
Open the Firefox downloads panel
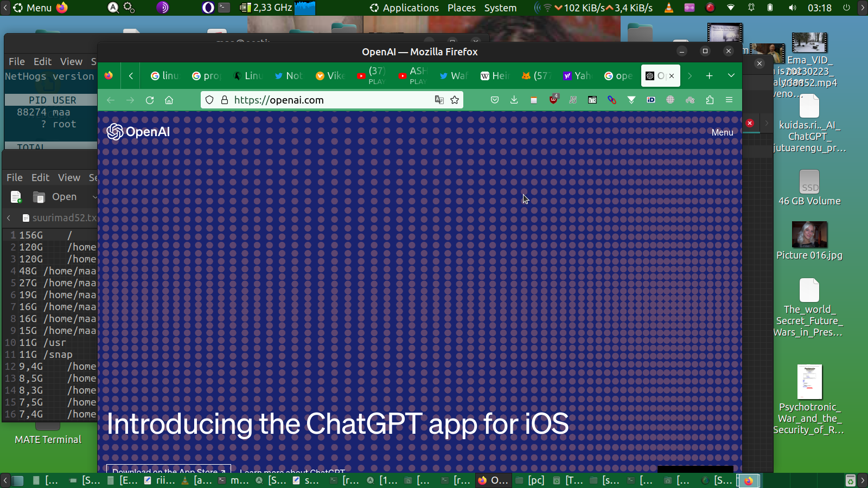(514, 100)
